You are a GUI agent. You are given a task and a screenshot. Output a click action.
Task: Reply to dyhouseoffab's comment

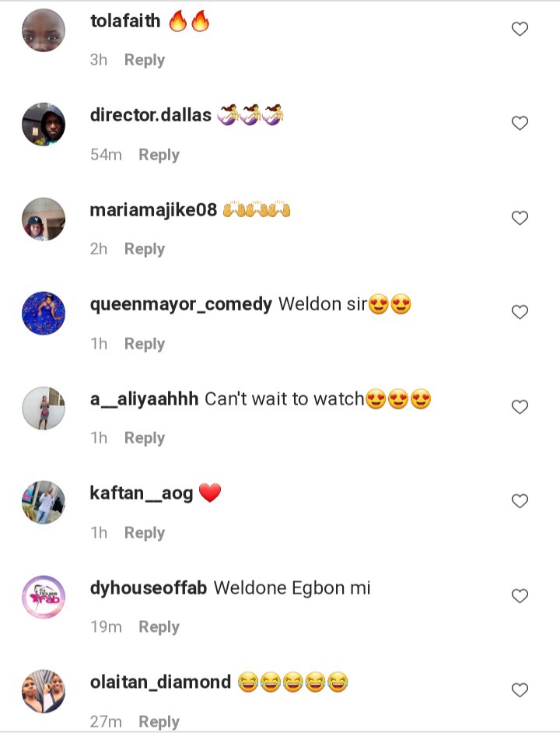click(x=159, y=627)
